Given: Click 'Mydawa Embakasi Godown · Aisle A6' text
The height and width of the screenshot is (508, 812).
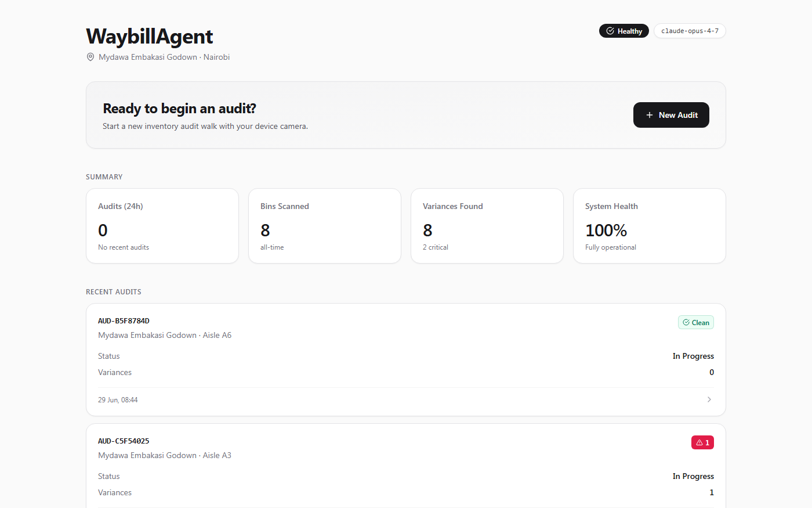Looking at the screenshot, I should [165, 335].
